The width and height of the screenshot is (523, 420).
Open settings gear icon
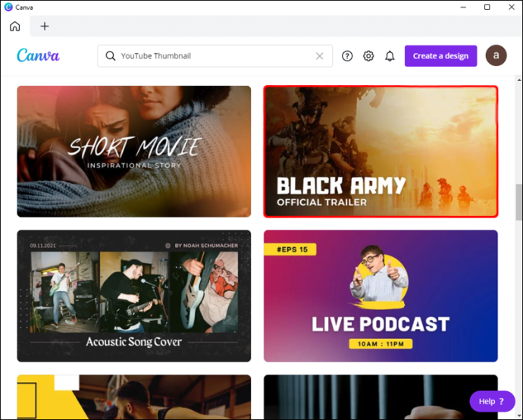(x=368, y=56)
